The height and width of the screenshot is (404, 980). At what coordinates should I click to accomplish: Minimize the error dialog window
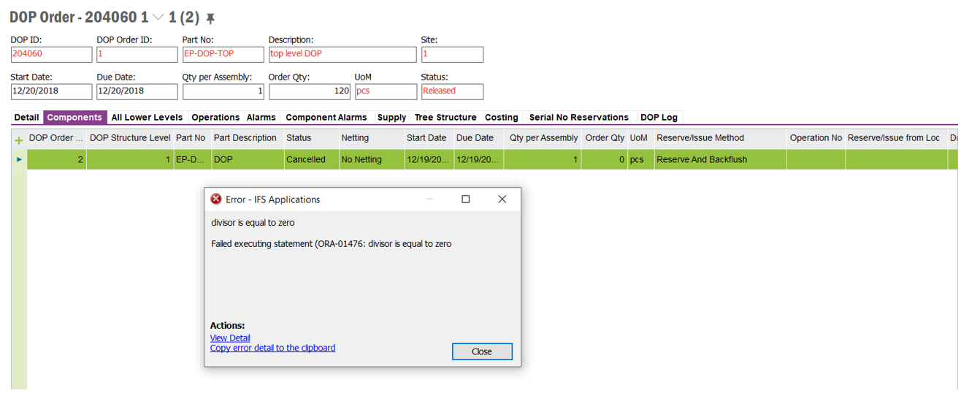[x=430, y=199]
